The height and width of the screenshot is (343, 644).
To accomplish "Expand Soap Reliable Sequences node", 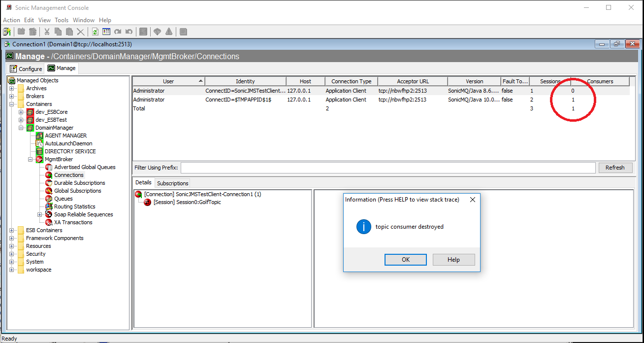I will coord(40,214).
